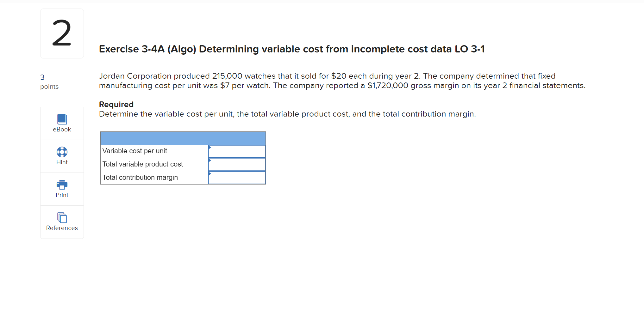Select the Print printer icon
Screen dimensions: 644x309
point(62,185)
